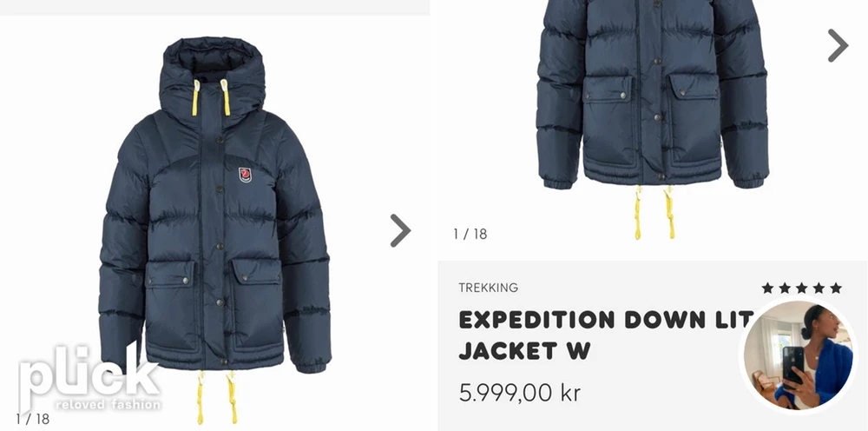The width and height of the screenshot is (868, 431).
Task: Click the Plick logo watermark
Action: (89, 378)
